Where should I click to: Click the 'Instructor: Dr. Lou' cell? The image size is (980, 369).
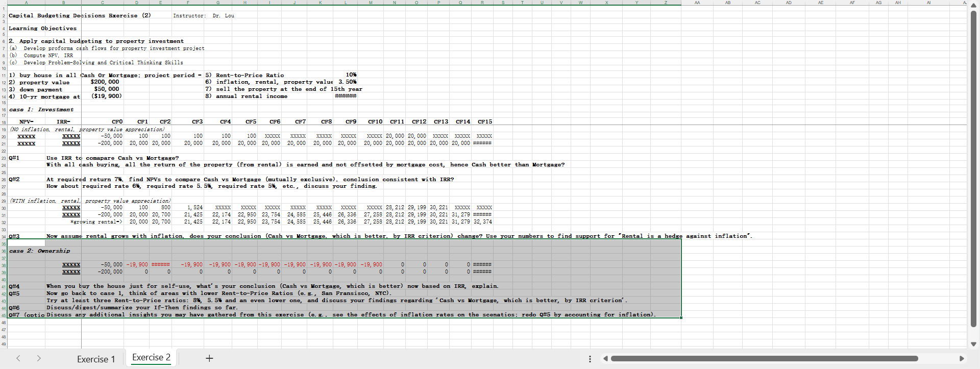point(204,15)
